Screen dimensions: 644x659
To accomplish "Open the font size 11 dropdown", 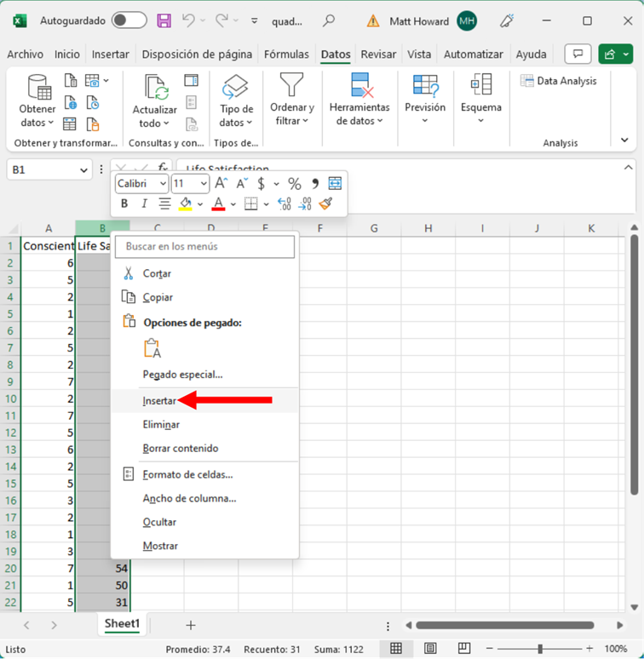I will point(204,184).
